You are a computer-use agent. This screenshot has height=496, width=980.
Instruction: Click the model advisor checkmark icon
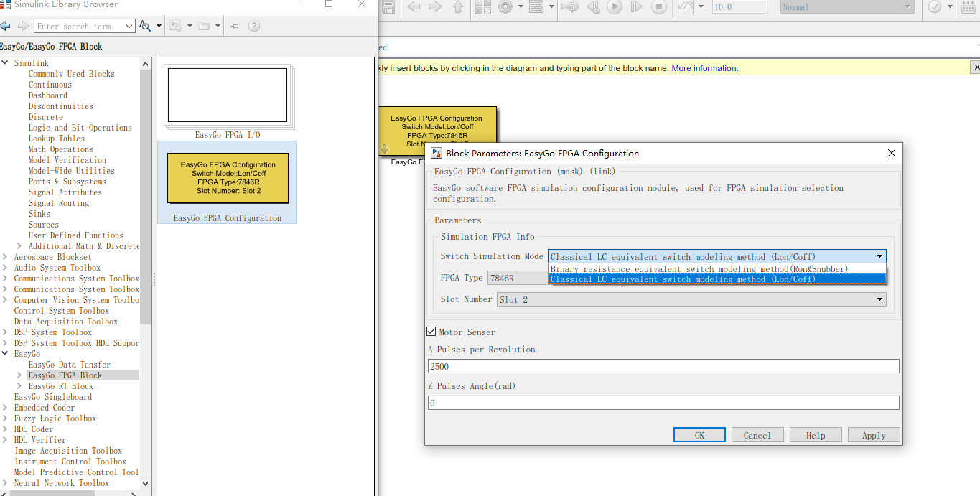point(935,7)
